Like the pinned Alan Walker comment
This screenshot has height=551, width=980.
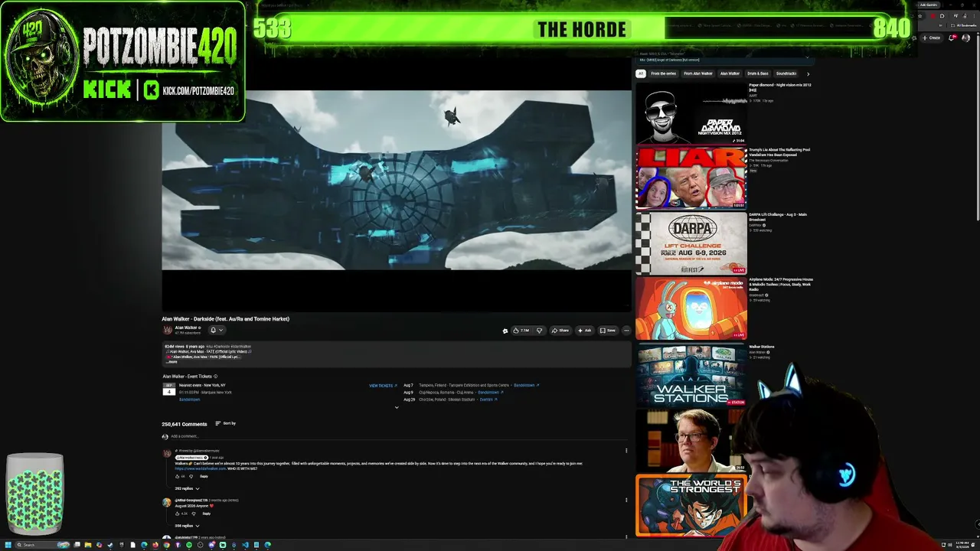(x=178, y=476)
